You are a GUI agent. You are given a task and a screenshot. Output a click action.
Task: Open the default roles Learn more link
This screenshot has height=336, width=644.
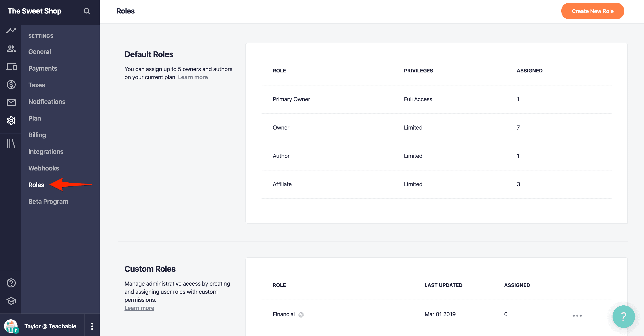[x=193, y=77]
